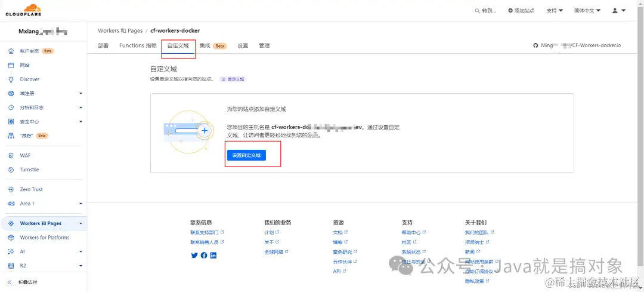Click the 设置自定义域 blue button
Screen dimensions: 644x292
(246, 155)
